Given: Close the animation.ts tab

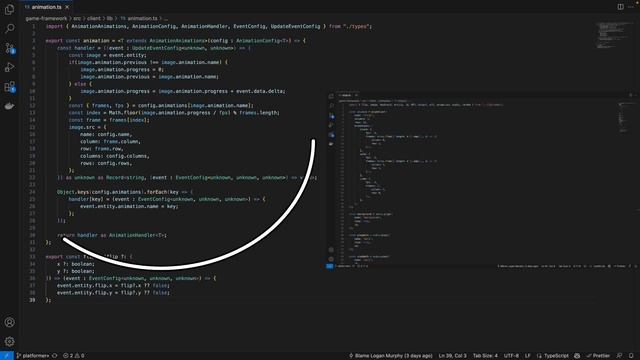Looking at the screenshot, I should pos(67,7).
